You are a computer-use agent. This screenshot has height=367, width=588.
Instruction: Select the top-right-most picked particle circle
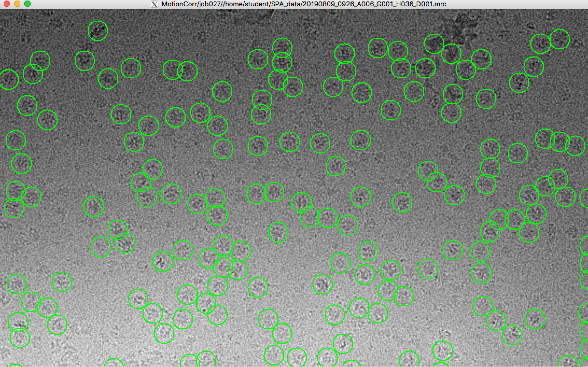(559, 39)
